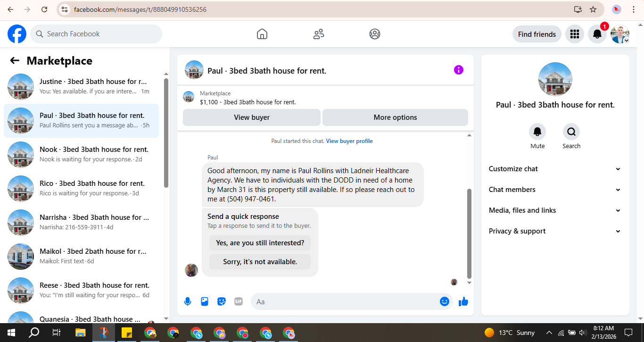Click Paul's large house avatar in right panel
Screen dimensions: 644x342
555,79
